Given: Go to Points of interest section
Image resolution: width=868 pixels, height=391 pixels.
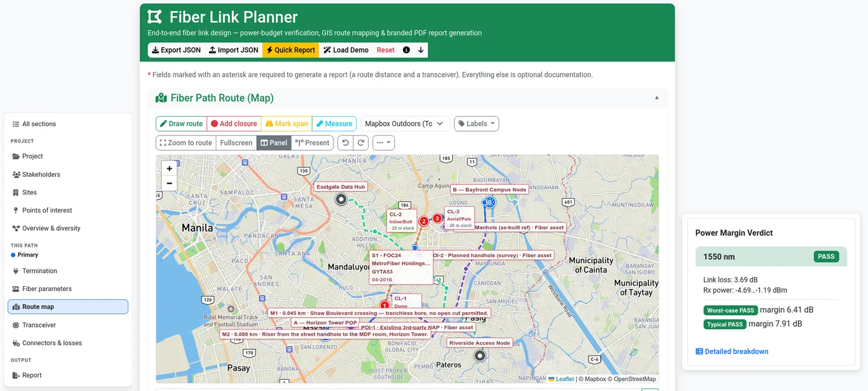Looking at the screenshot, I should point(68,210).
